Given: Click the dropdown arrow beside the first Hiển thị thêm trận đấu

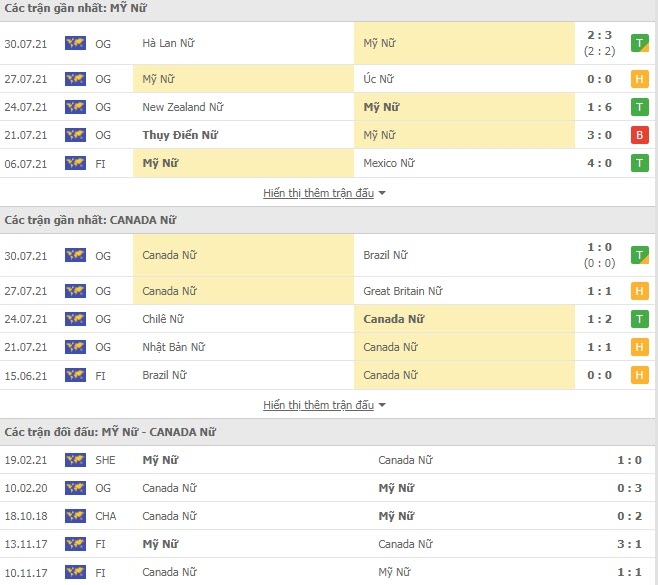Looking at the screenshot, I should tap(382, 193).
